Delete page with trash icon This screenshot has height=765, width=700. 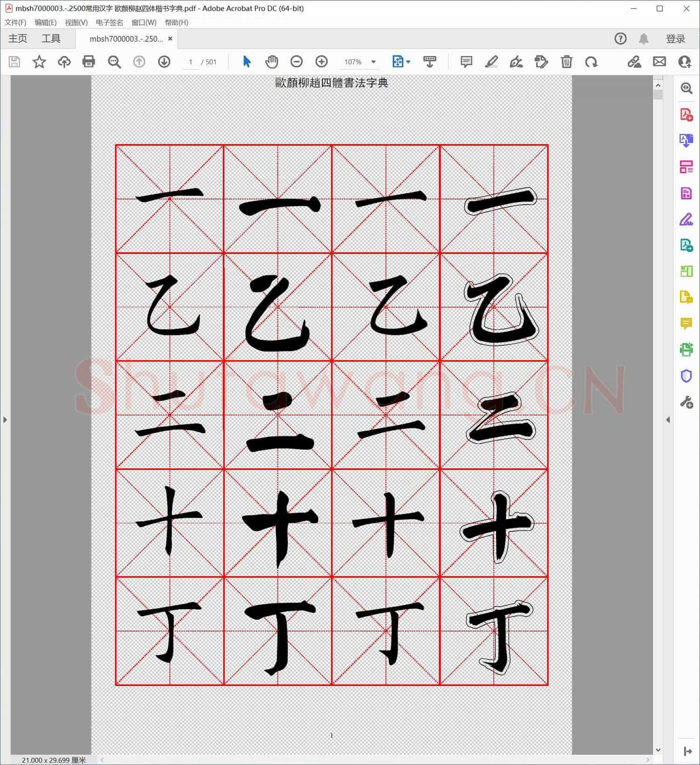566,62
